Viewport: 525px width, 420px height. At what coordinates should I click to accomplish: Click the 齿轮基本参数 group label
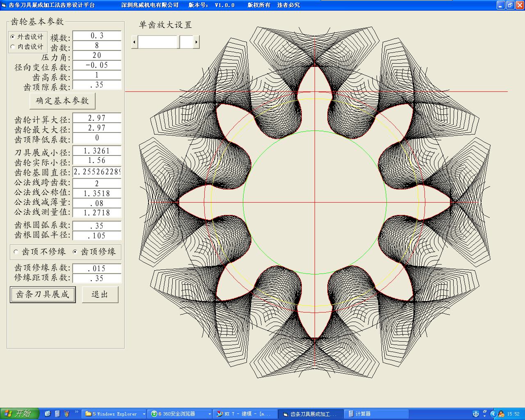37,21
